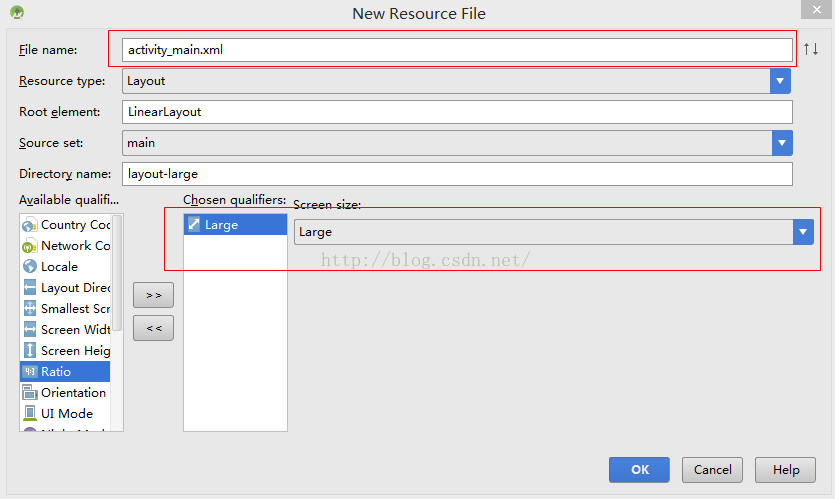Screen dimensions: 835x499
Task: Click the Screen Width qualifier icon
Action: pyautogui.click(x=29, y=330)
